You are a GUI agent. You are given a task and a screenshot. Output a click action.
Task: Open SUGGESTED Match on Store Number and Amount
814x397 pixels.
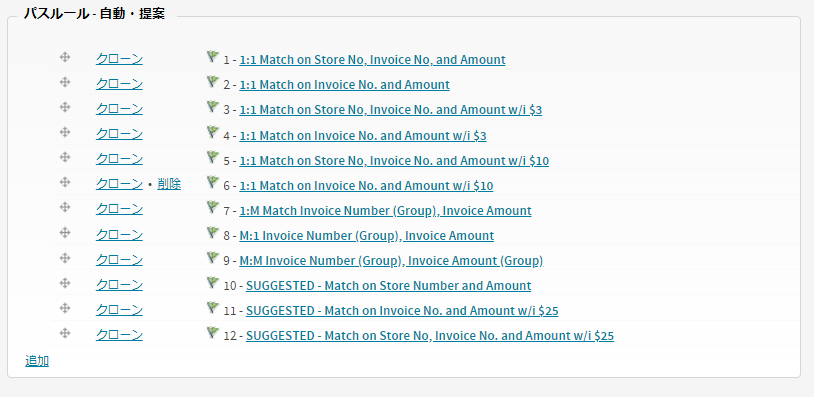pos(388,285)
